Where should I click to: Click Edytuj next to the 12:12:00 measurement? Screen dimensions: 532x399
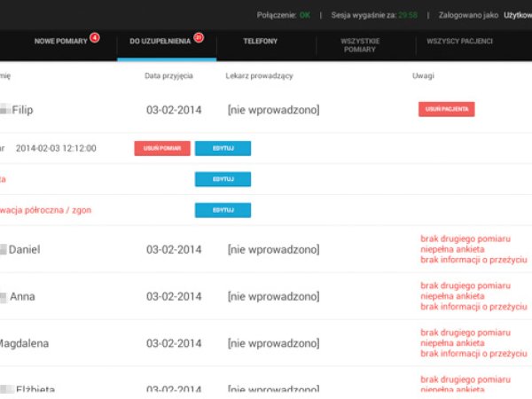coord(223,148)
